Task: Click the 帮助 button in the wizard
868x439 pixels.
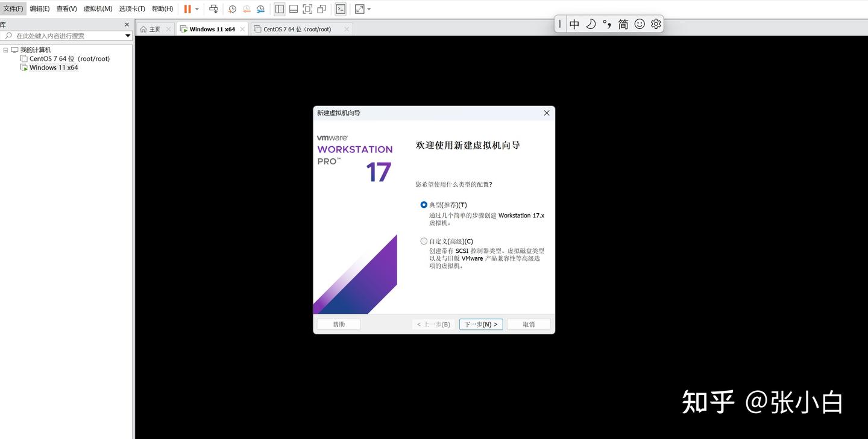Action: click(339, 325)
